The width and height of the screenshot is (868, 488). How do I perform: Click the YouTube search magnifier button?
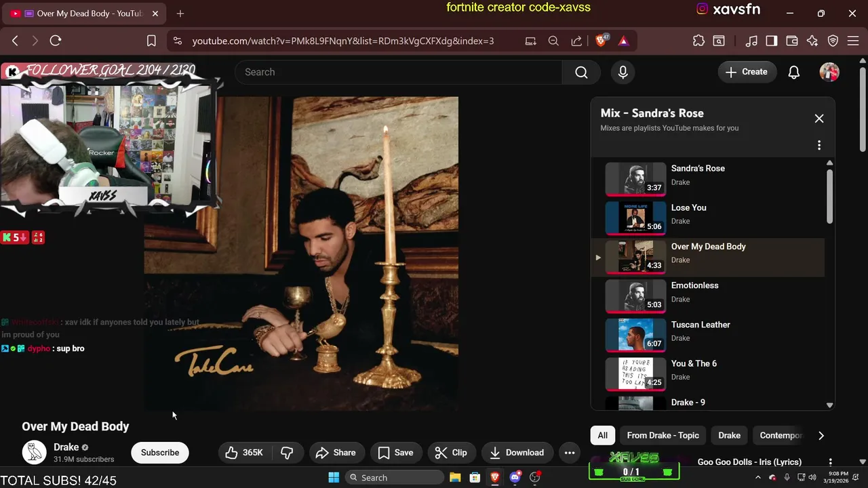tap(581, 72)
